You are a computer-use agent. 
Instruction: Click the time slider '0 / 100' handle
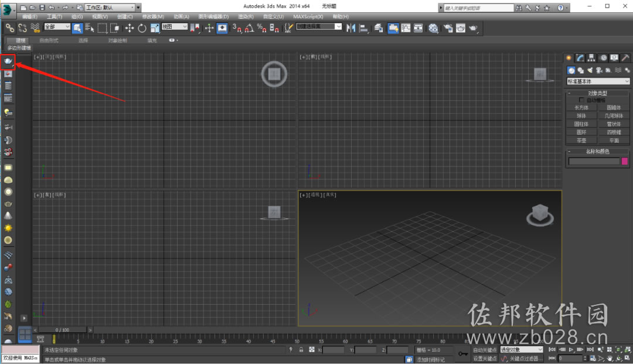[62, 329]
